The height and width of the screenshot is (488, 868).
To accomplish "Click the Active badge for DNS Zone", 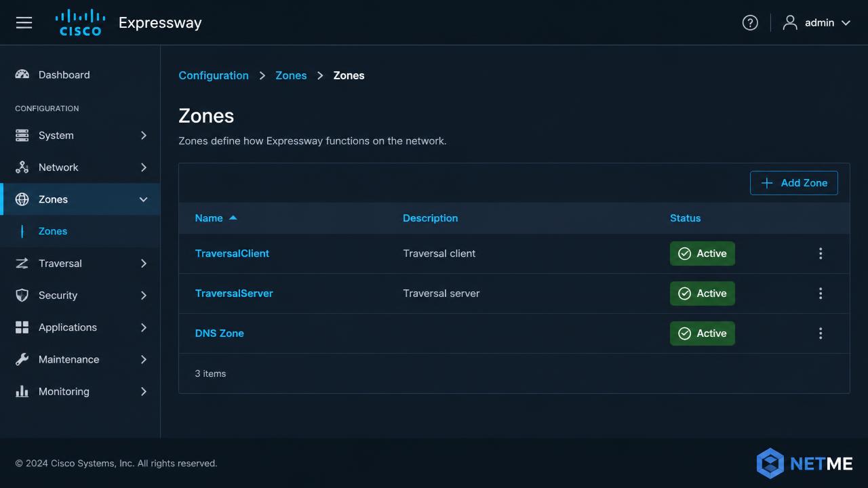I will coord(703,333).
